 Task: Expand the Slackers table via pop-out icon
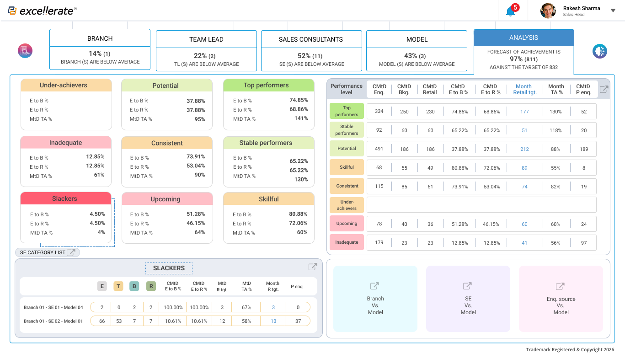(x=313, y=267)
